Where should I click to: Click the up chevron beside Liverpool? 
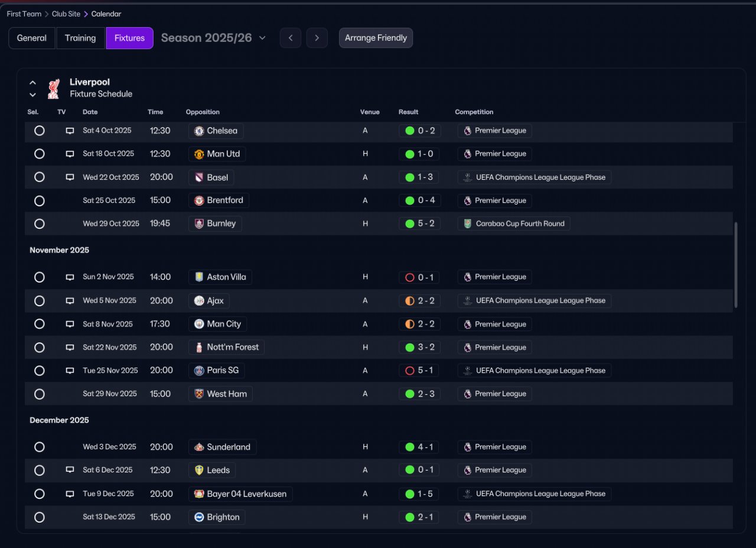coord(32,83)
